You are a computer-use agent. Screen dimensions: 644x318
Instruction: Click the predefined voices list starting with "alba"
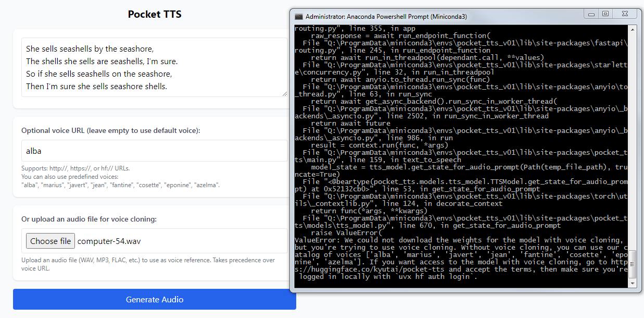[120, 185]
